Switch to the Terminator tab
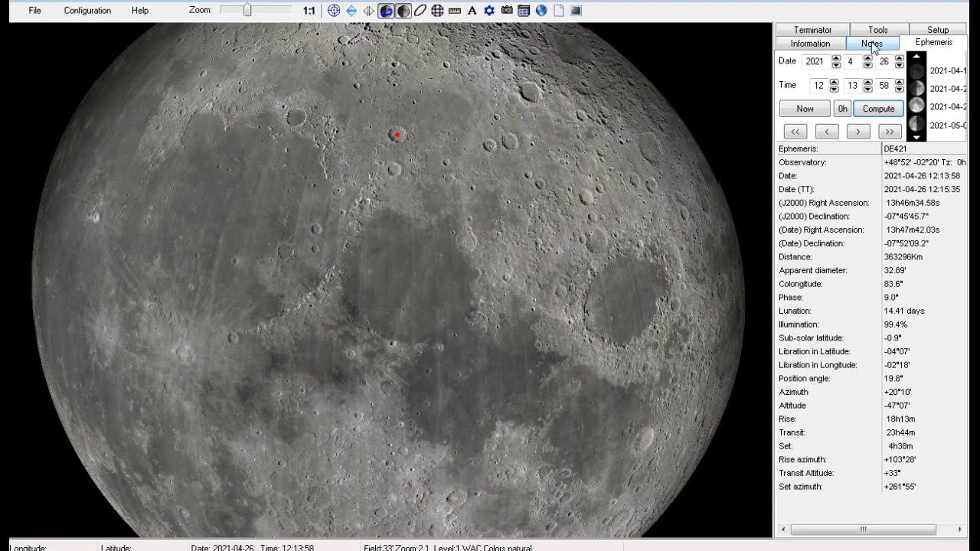Screen dimensions: 980x551 (812, 30)
